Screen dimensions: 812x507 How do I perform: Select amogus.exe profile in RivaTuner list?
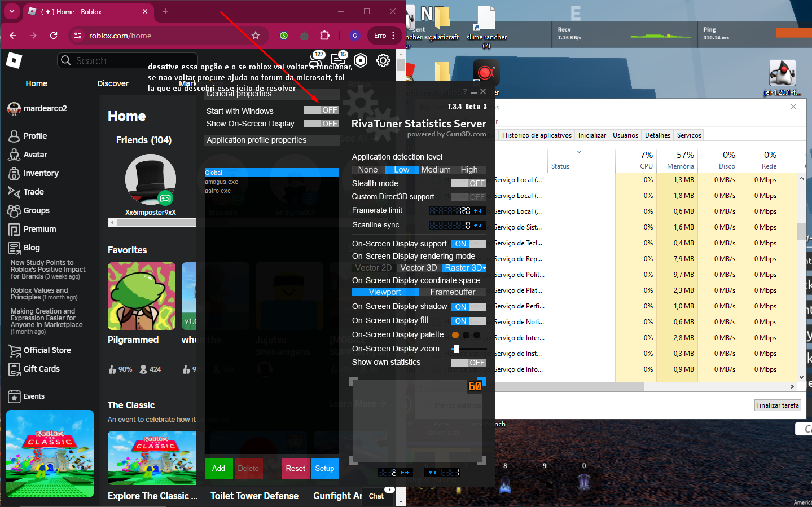[x=272, y=182]
